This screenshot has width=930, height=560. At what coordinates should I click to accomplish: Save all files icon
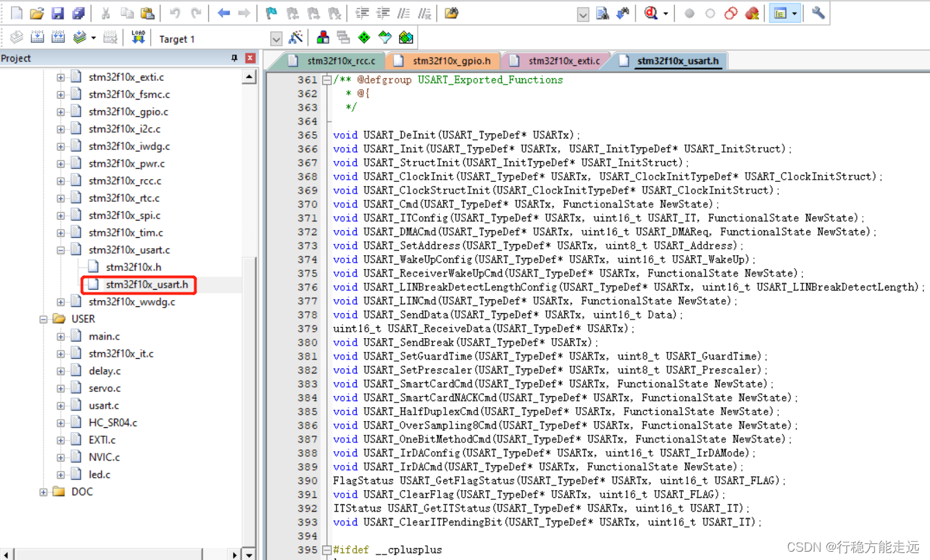point(78,13)
